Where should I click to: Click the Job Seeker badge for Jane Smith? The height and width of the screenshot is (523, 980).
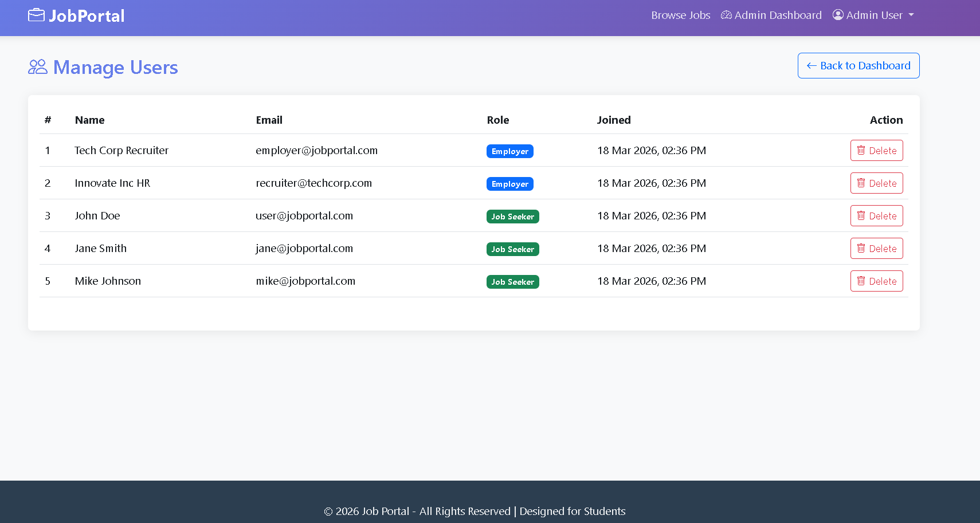point(513,249)
